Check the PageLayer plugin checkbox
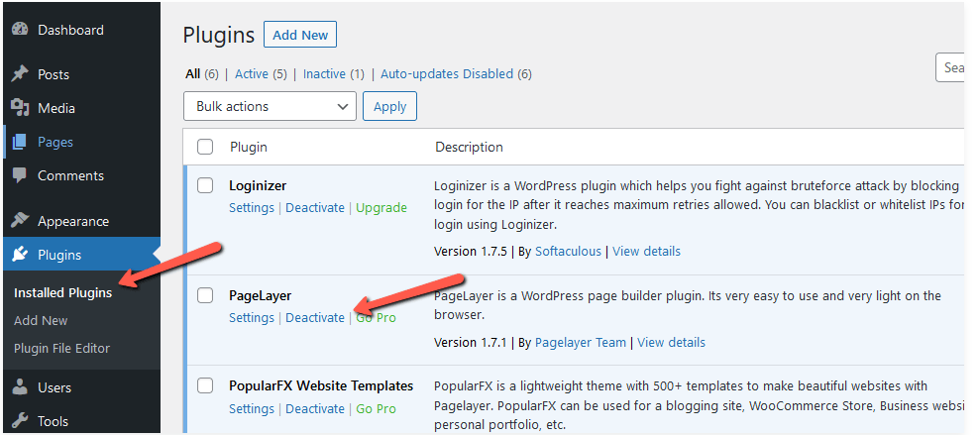 click(x=205, y=295)
